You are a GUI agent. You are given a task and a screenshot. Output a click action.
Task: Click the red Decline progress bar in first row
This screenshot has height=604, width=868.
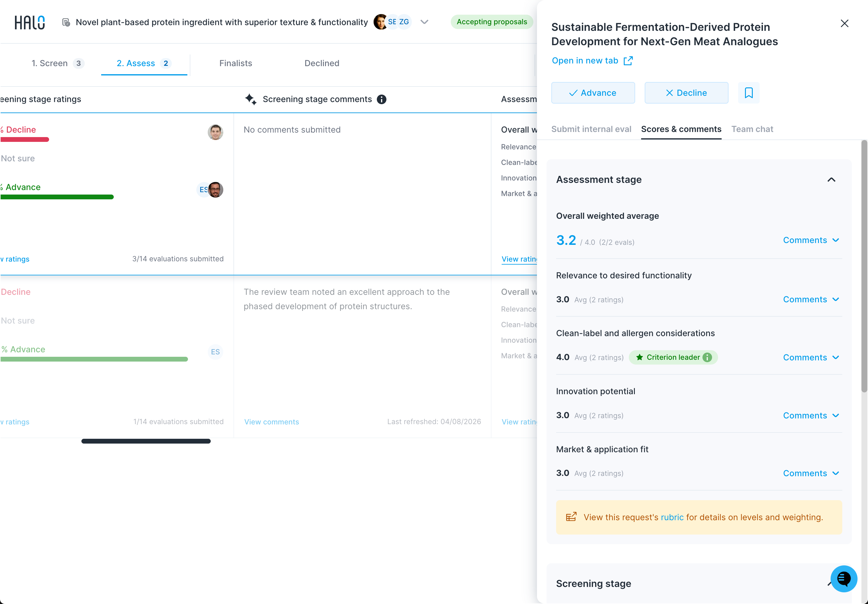coord(25,139)
